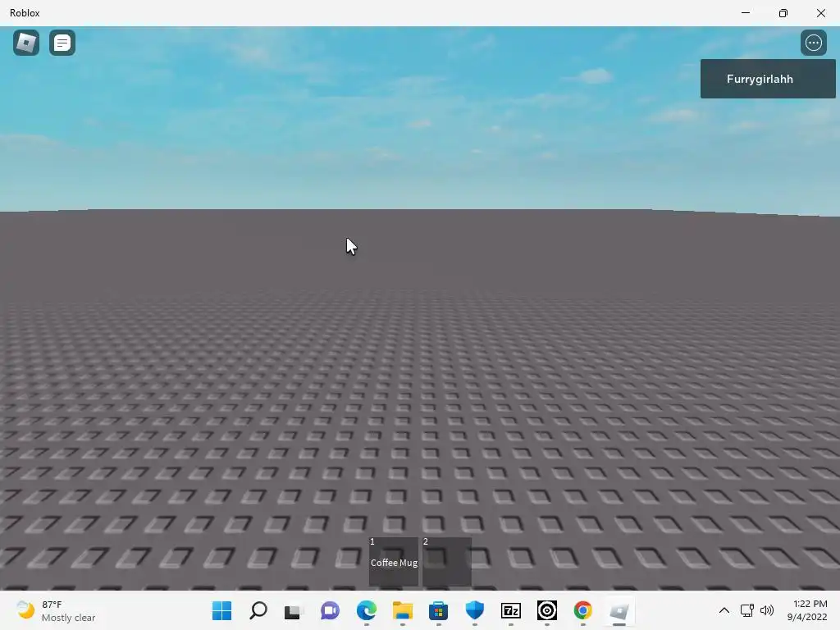Open the weather widget showing 87°F

(x=56, y=610)
